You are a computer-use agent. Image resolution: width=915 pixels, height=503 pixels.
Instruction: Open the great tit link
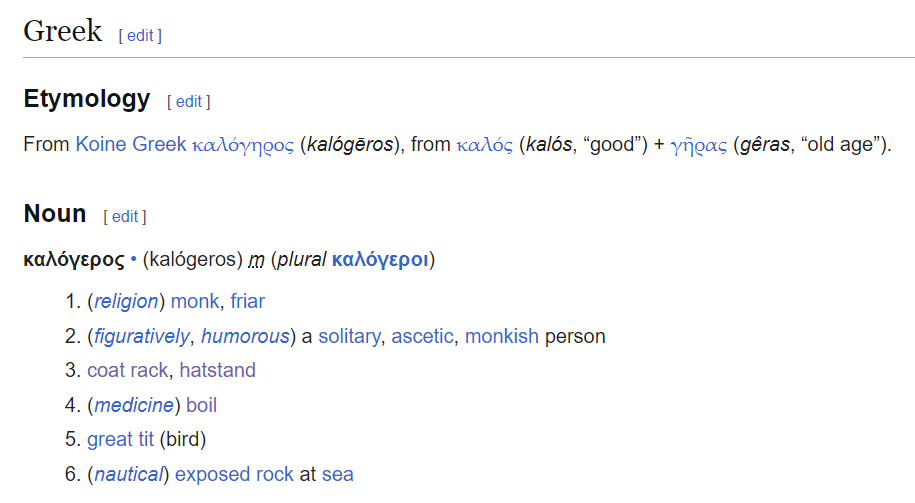[x=120, y=439]
